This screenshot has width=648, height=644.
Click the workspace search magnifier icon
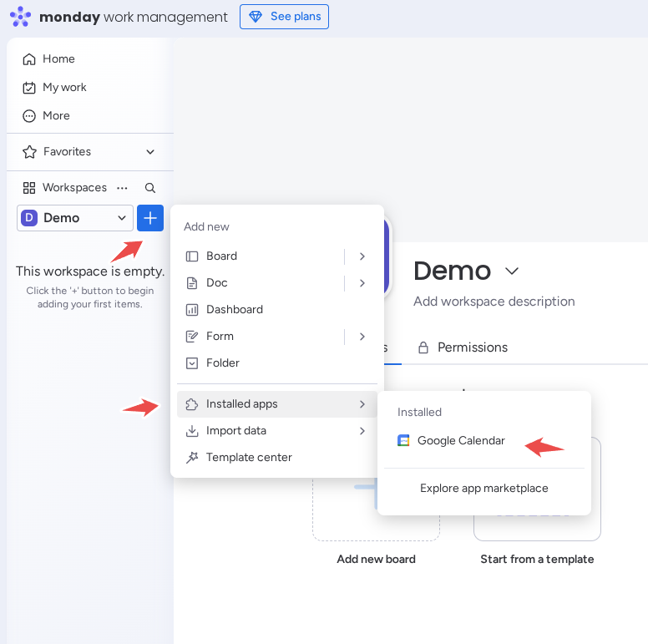tap(150, 188)
